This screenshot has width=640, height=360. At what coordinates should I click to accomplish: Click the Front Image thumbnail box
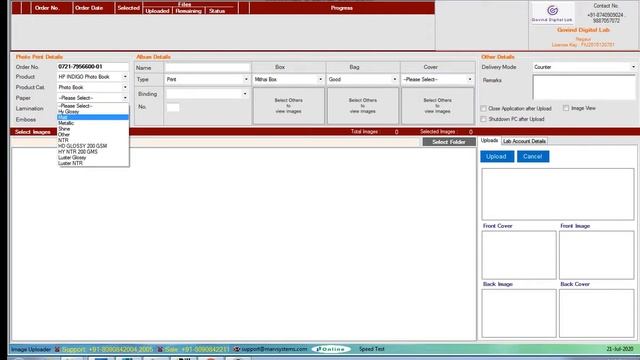click(596, 255)
